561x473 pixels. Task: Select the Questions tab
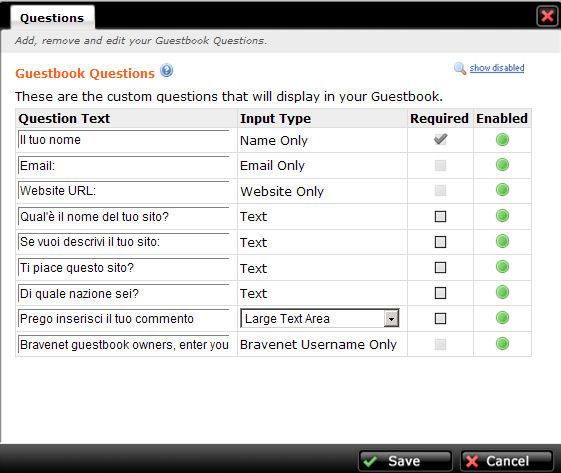52,18
